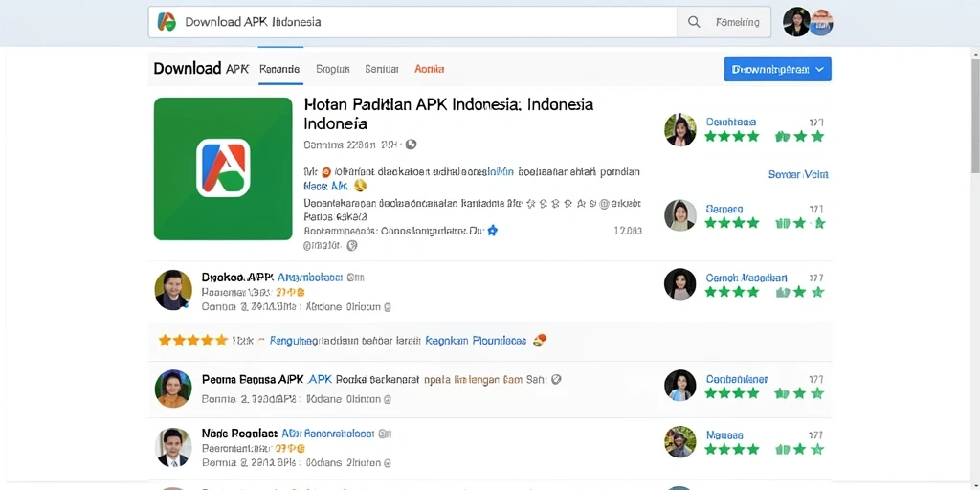Viewport: 980px width, 490px height.
Task: Click the green four-star rating under Matieas
Action: 732,449
